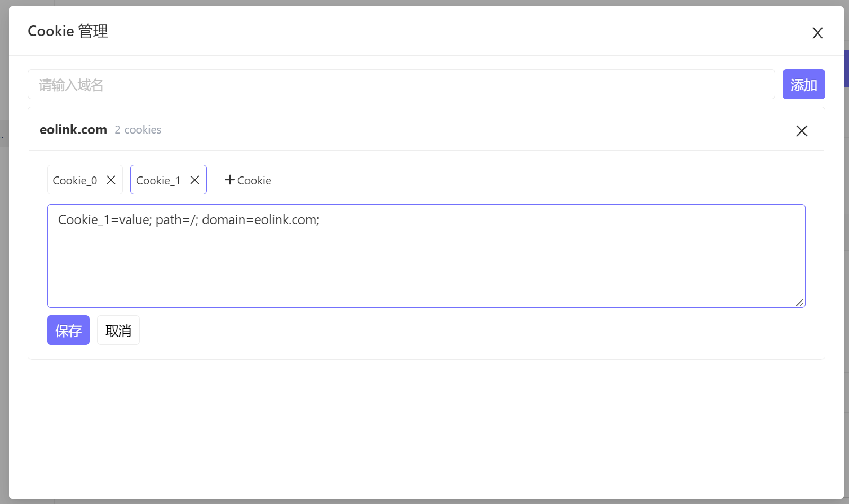The width and height of the screenshot is (849, 504).
Task: Click the Cookie 管理 dialog title
Action: 68,31
